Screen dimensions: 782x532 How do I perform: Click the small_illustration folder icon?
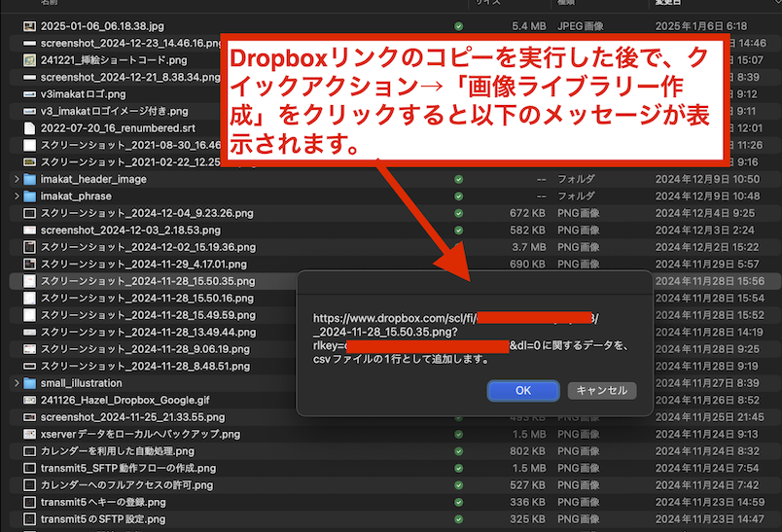29,383
